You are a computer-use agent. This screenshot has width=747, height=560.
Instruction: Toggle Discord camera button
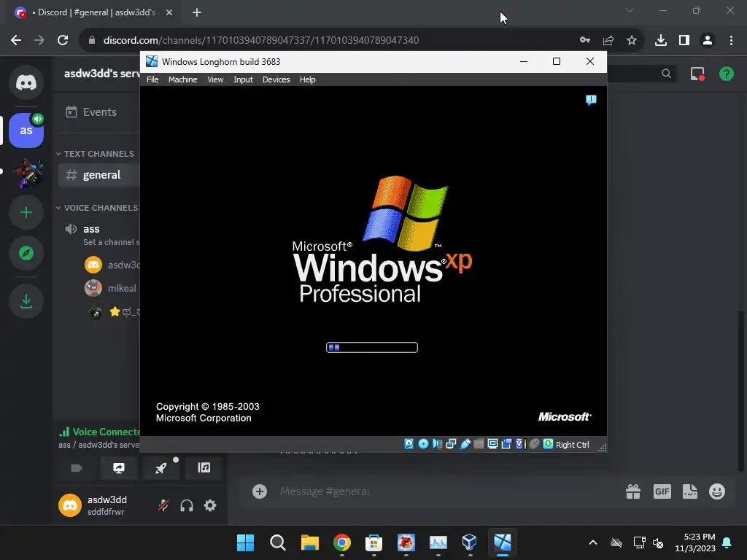pos(77,468)
